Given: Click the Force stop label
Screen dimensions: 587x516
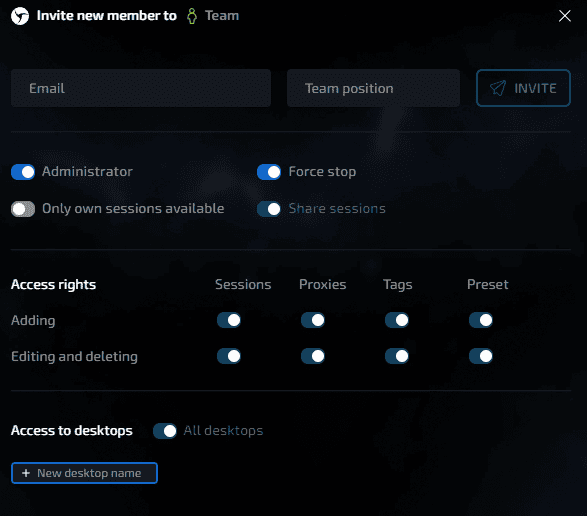Looking at the screenshot, I should click(322, 172).
